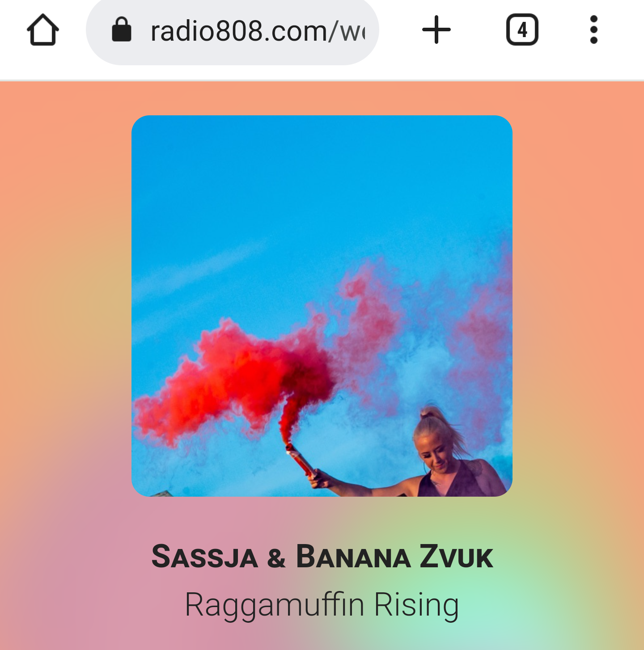Tap Banana Zvuk in the artist heading
This screenshot has width=644, height=650.
(x=394, y=557)
